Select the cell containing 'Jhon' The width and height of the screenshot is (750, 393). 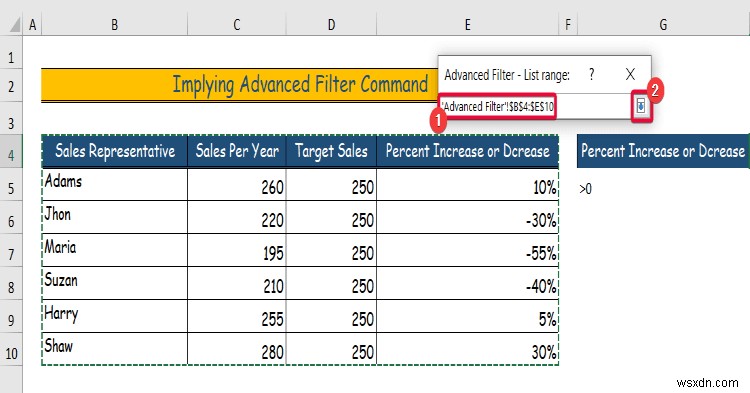click(115, 217)
